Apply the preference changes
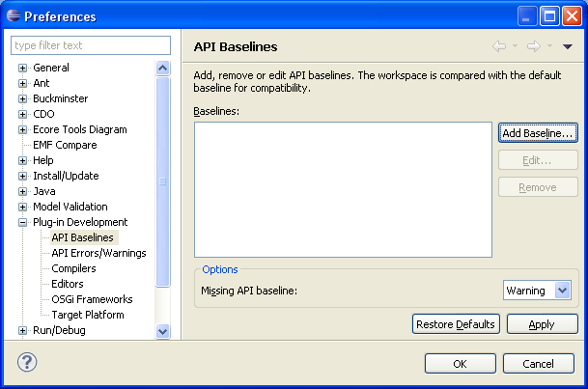The height and width of the screenshot is (389, 588). 542,324
